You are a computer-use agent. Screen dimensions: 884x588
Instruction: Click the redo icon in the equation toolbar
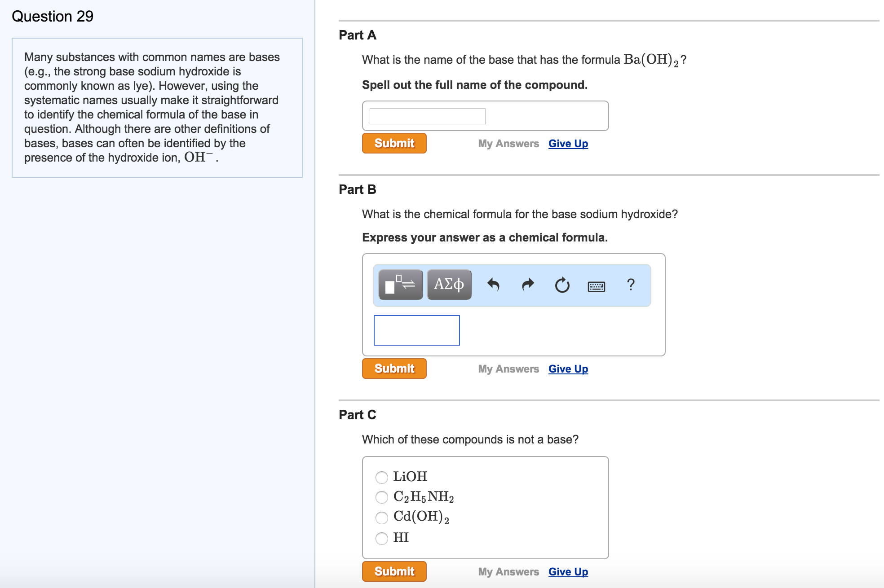point(526,285)
